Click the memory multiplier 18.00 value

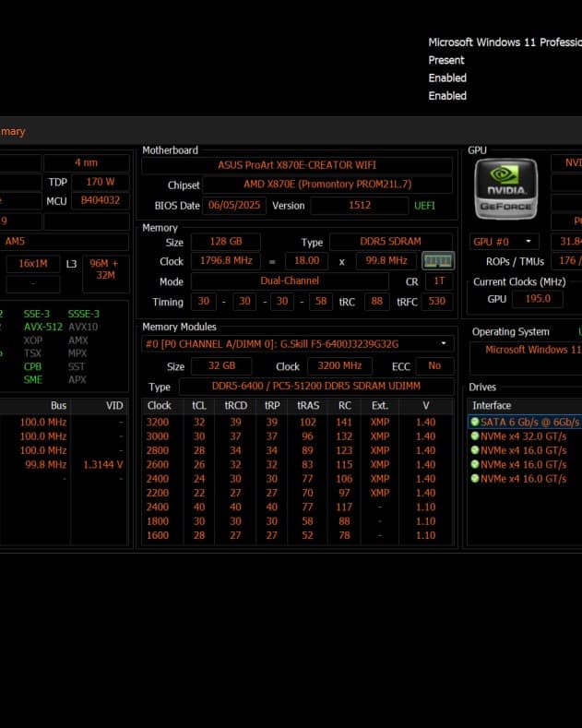[306, 260]
